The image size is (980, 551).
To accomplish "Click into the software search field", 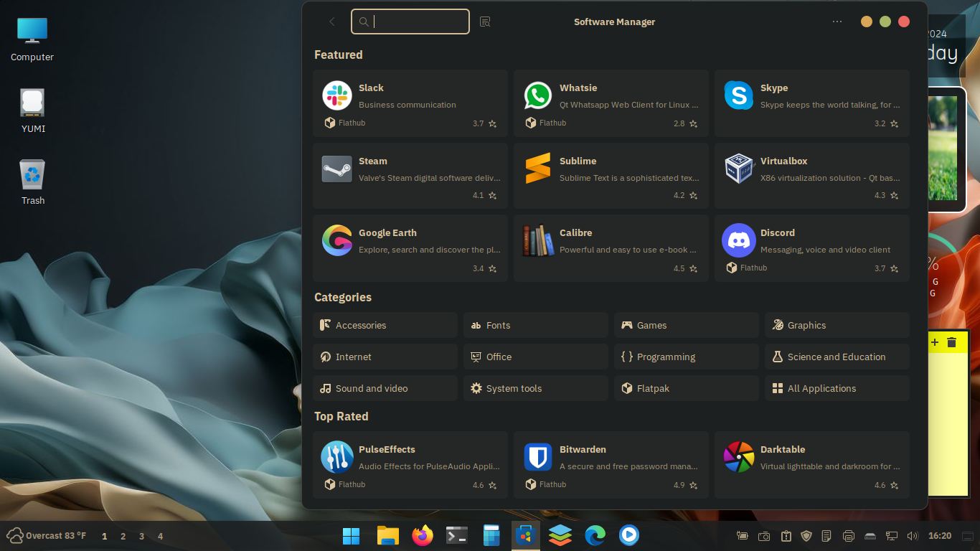I will (410, 22).
